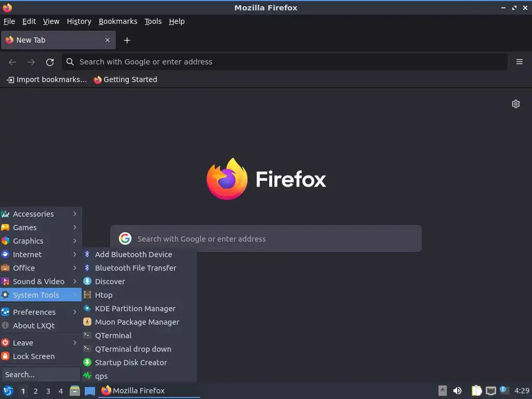Click the Google search box on page
Screen dimensions: 532x399
pos(265,239)
